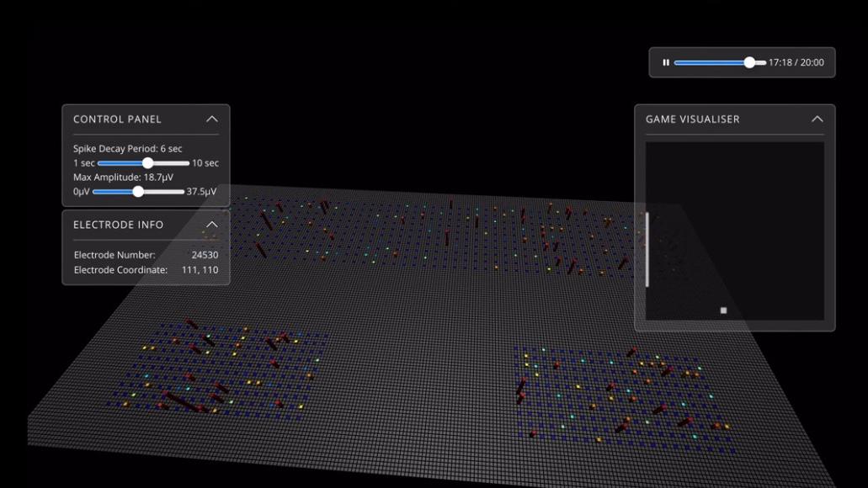Click the Control Panel title
868x488 pixels.
[117, 119]
